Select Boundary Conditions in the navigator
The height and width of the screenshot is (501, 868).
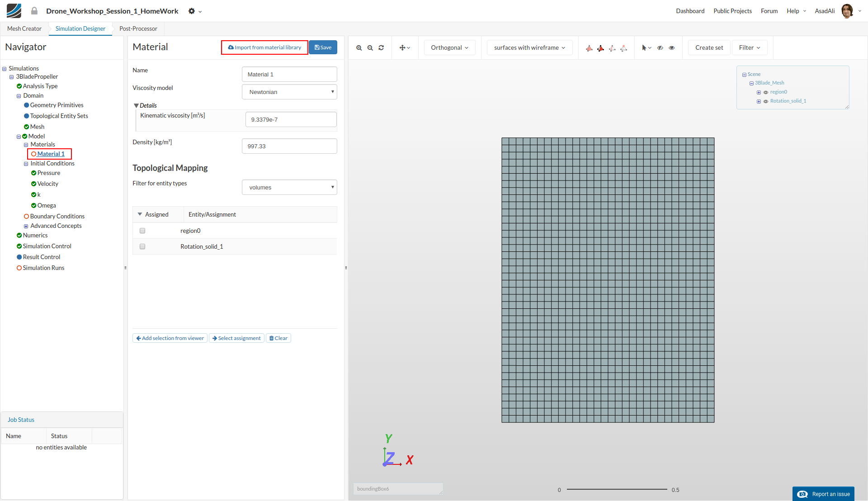(x=57, y=217)
